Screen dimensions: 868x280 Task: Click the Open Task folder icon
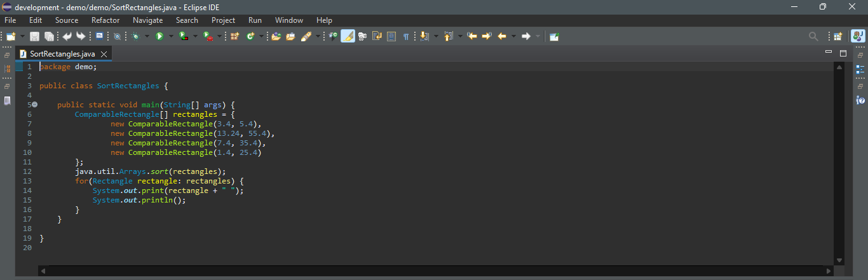point(290,36)
